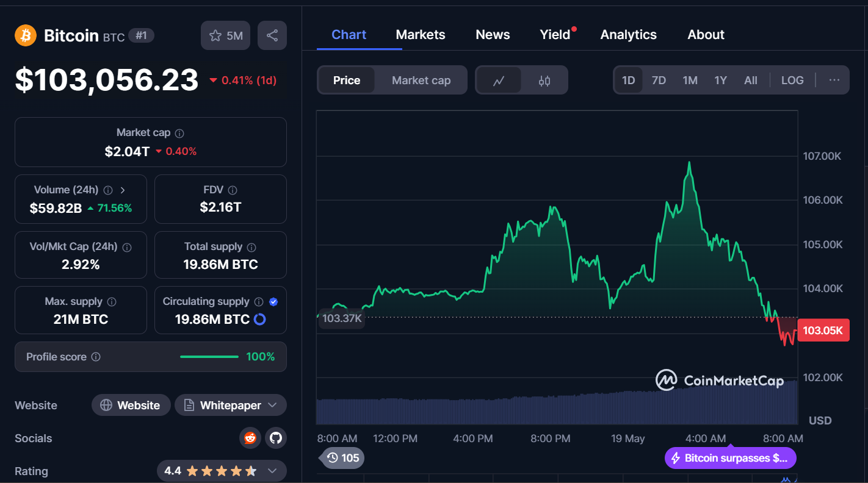Click the verified checkmark badge on Circulating supply

[273, 302]
